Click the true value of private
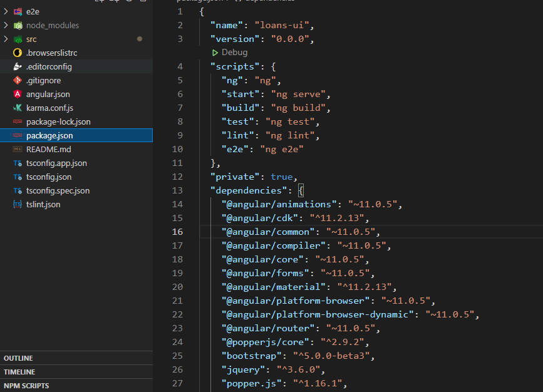 coord(282,177)
